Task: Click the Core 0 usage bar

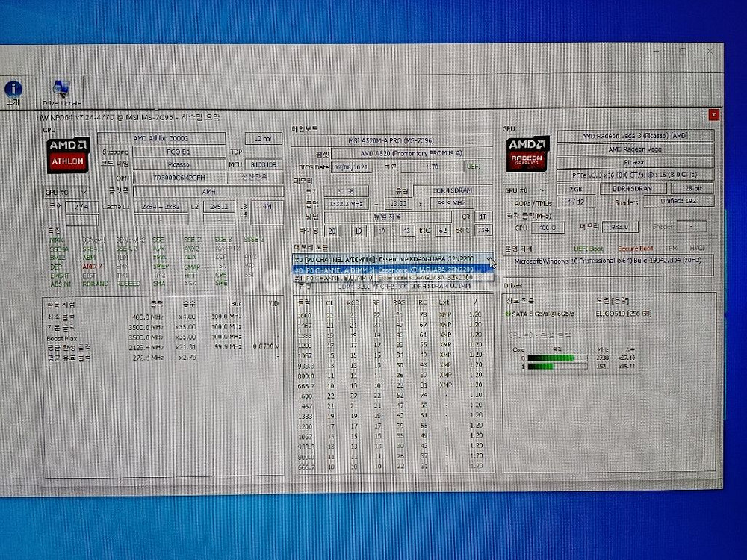Action: click(x=551, y=358)
